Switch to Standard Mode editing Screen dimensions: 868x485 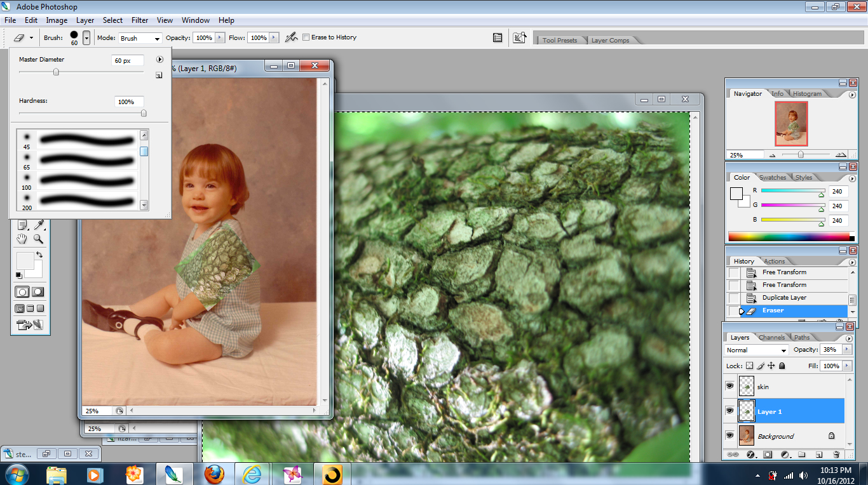pyautogui.click(x=23, y=292)
